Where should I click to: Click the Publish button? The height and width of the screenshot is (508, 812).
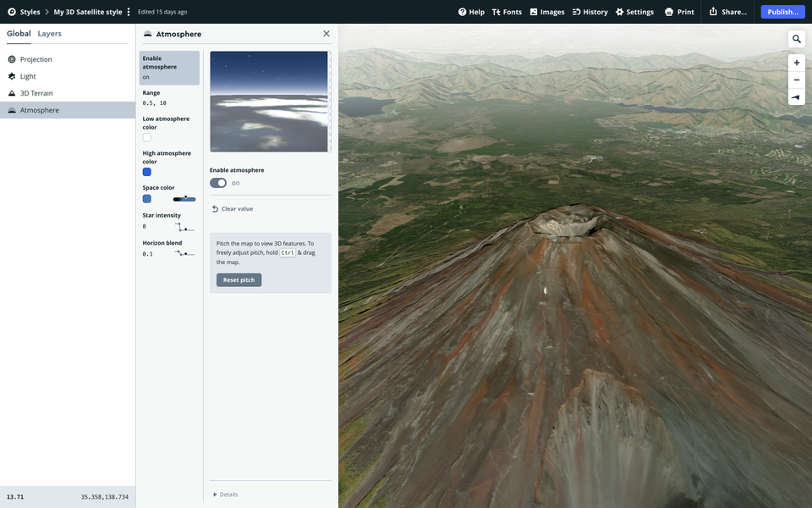point(782,12)
